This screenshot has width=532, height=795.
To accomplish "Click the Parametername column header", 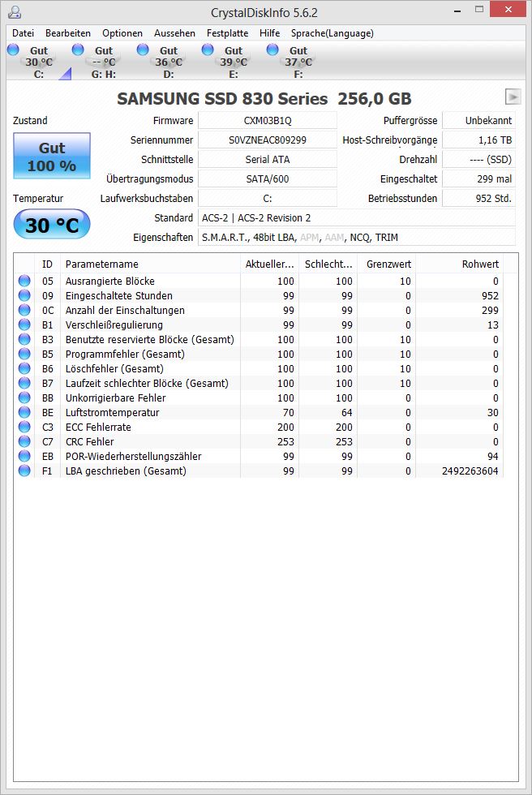I will tap(151, 264).
